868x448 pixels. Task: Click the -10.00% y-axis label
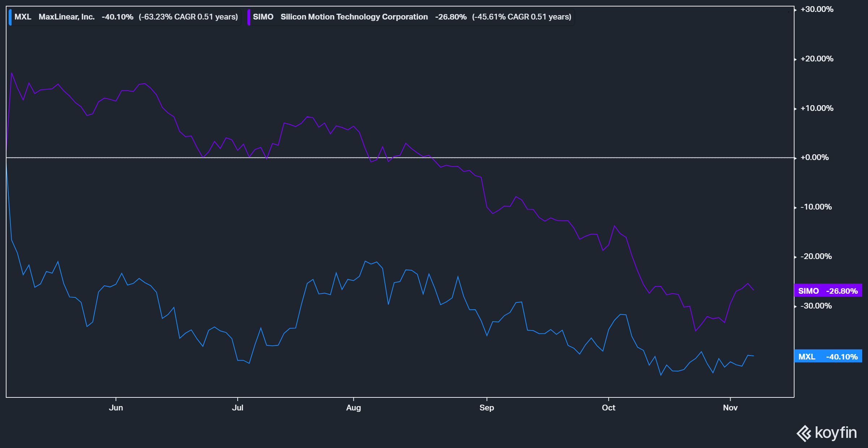tap(816, 207)
